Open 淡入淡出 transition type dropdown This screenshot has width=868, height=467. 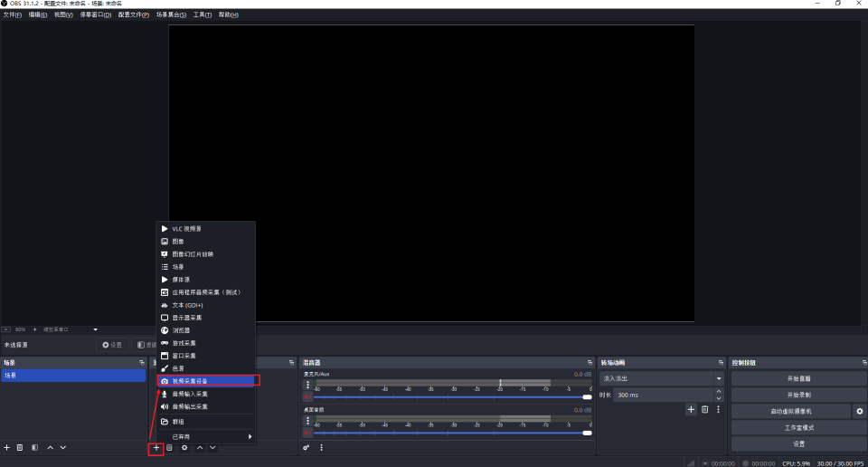coord(662,378)
